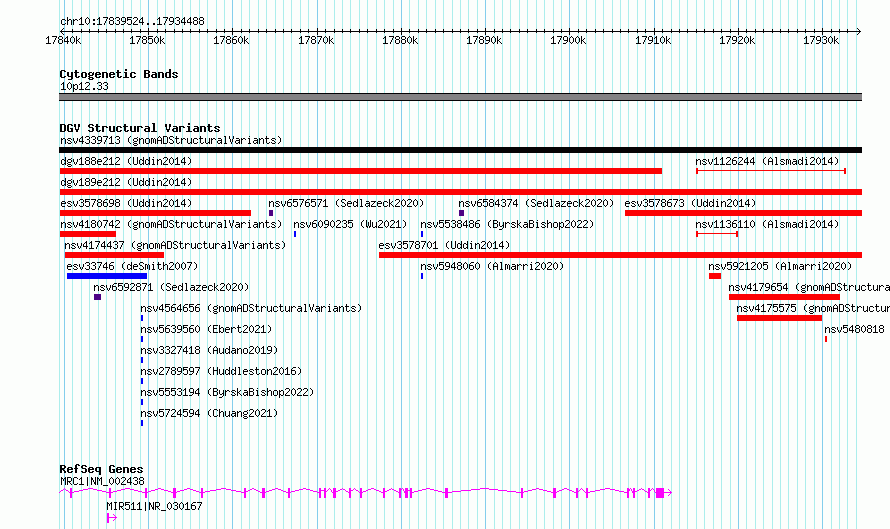Click the nsv4339713 gnomAD variant label
This screenshot has height=529, width=890.
(171, 140)
